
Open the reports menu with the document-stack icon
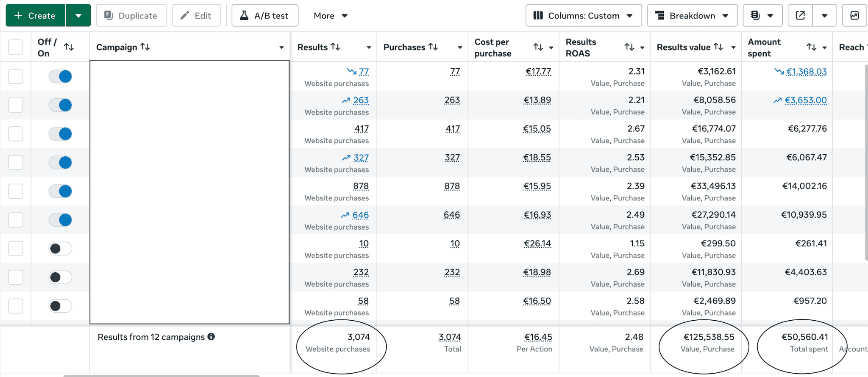click(x=762, y=16)
